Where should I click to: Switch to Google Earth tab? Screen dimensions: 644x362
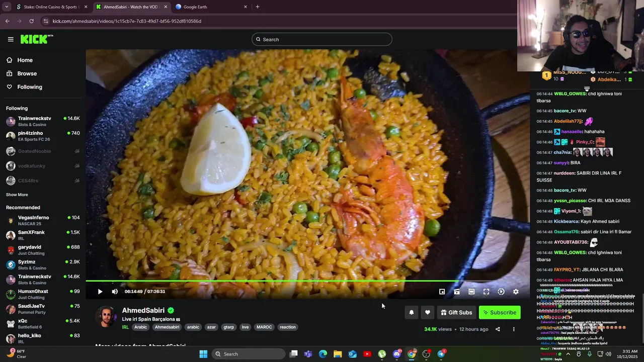pyautogui.click(x=211, y=7)
